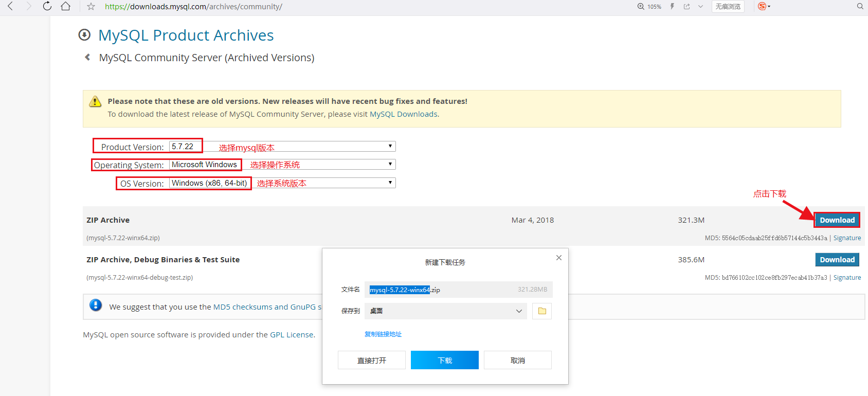Screen dimensions: 868x396
Task: Click the 直接打开 open directly button
Action: point(372,360)
